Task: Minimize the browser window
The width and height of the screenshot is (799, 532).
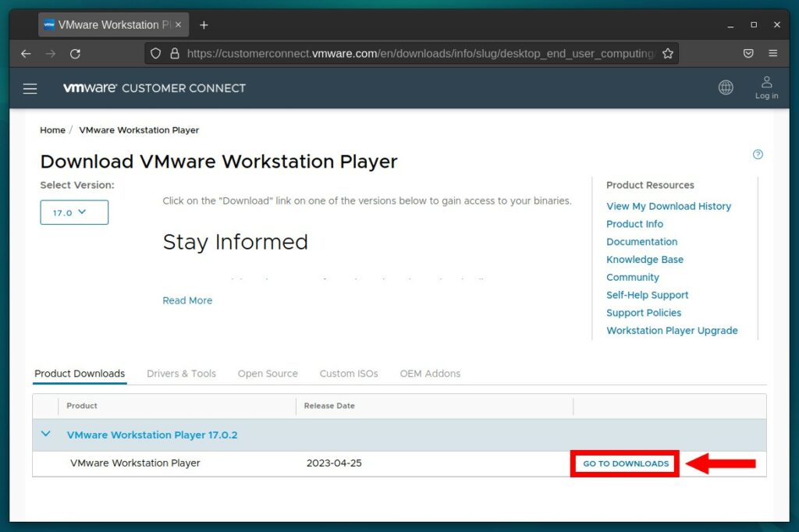Action: pyautogui.click(x=730, y=25)
